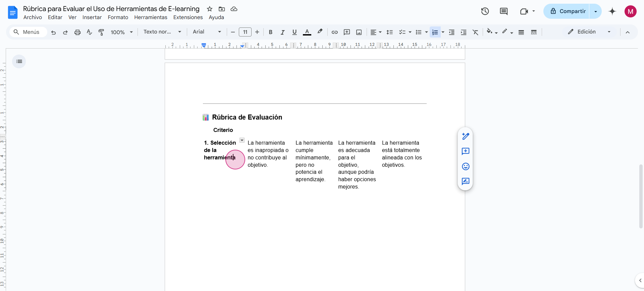The width and height of the screenshot is (644, 291).
Task: Click the floating suggest edits pencil
Action: pyautogui.click(x=466, y=136)
